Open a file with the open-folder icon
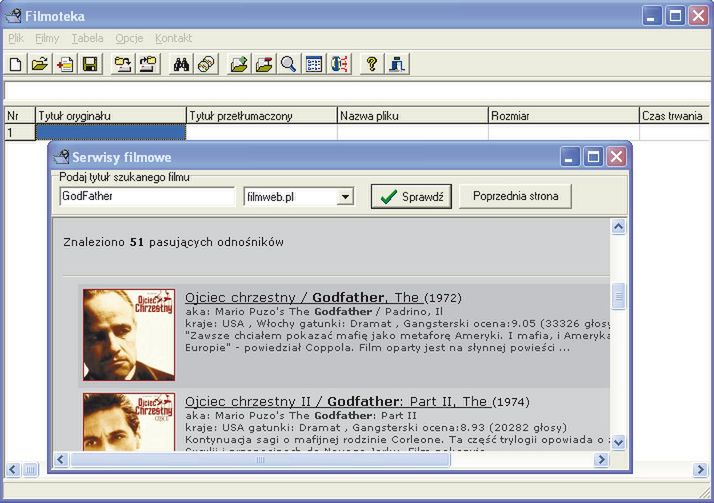The width and height of the screenshot is (714, 503). (40, 64)
